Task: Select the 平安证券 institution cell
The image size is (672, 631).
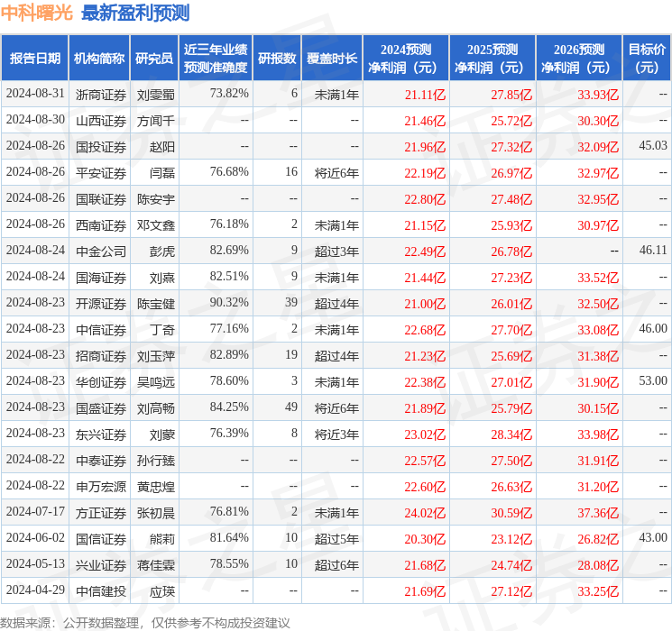Action: [x=101, y=173]
